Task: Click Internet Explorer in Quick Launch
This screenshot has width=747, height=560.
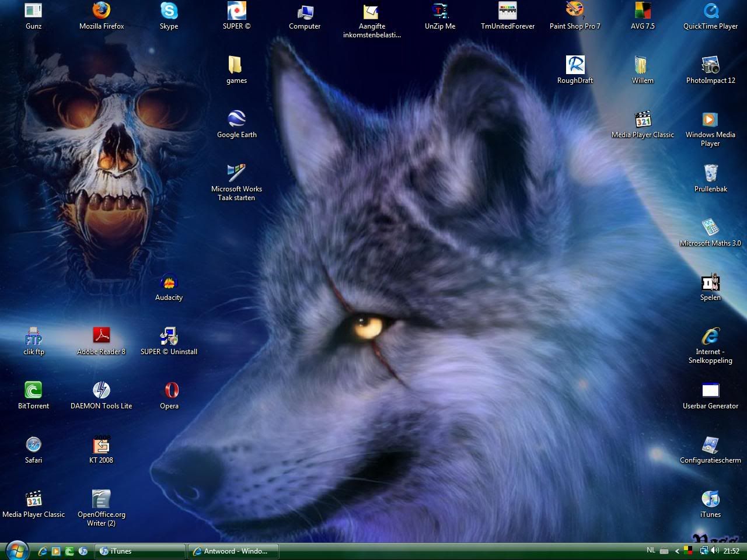Action: tap(42, 551)
